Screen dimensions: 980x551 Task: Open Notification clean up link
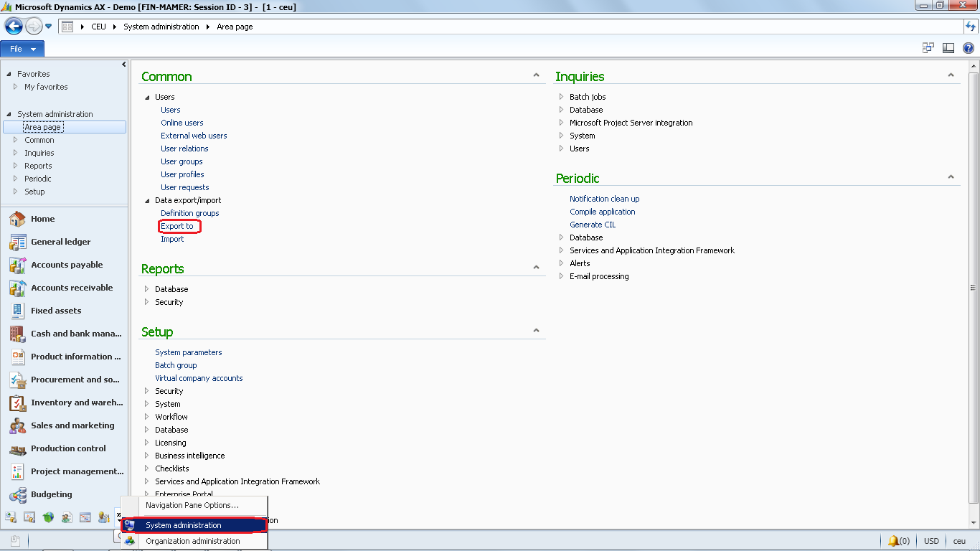point(605,199)
